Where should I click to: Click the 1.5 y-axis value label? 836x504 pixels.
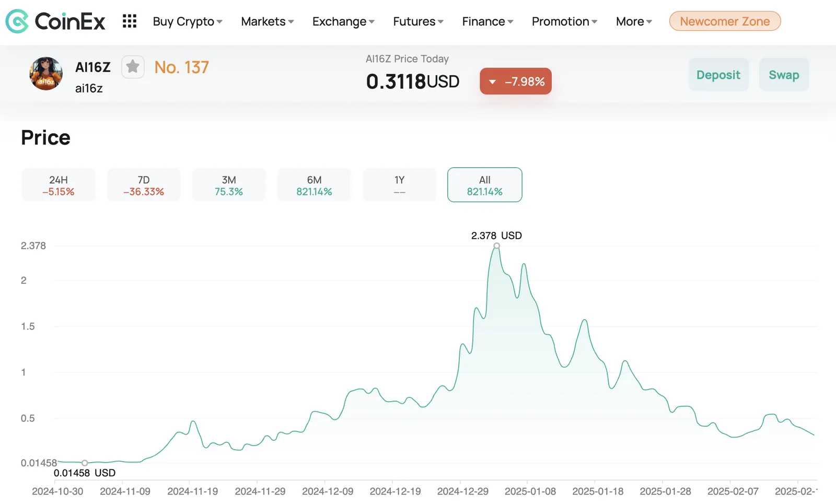(x=28, y=326)
